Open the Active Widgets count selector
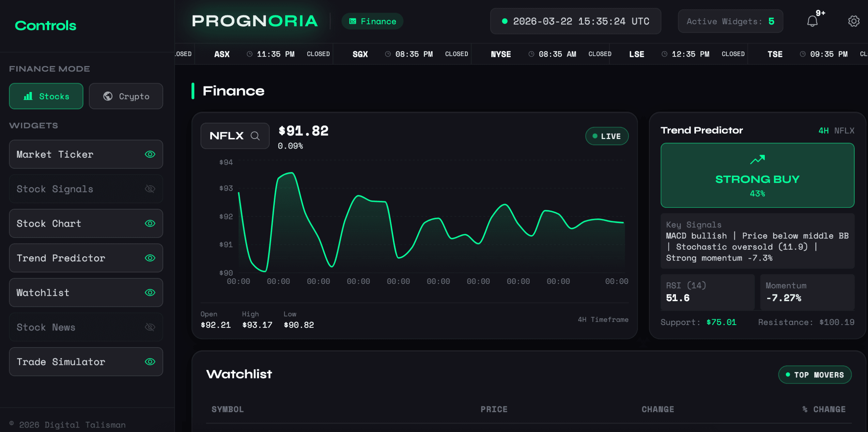Screen dimensions: 868x432 click(x=730, y=21)
